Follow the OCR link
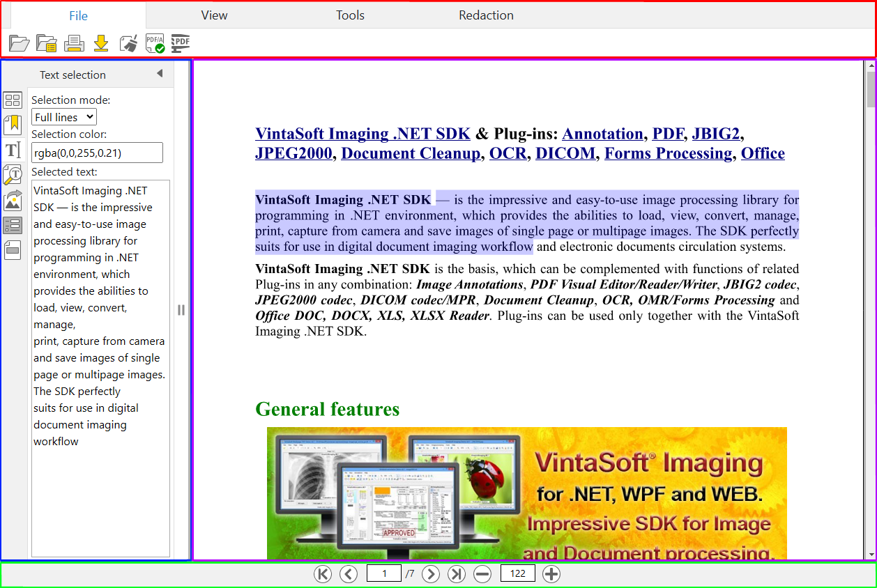Viewport: 877px width, 588px height. [508, 153]
